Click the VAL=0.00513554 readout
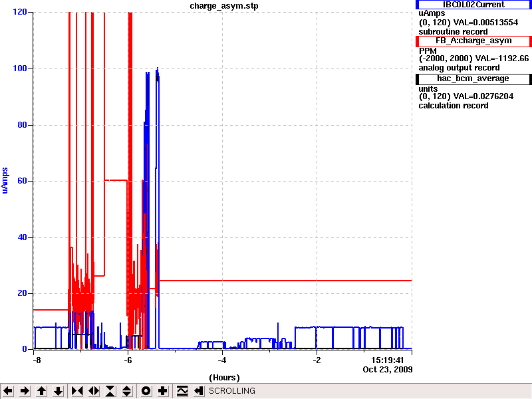532x399 pixels. 485,23
